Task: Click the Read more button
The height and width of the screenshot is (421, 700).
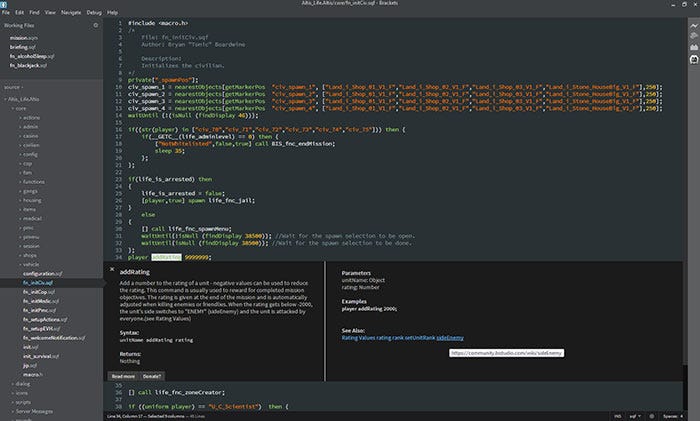Action: (124, 375)
